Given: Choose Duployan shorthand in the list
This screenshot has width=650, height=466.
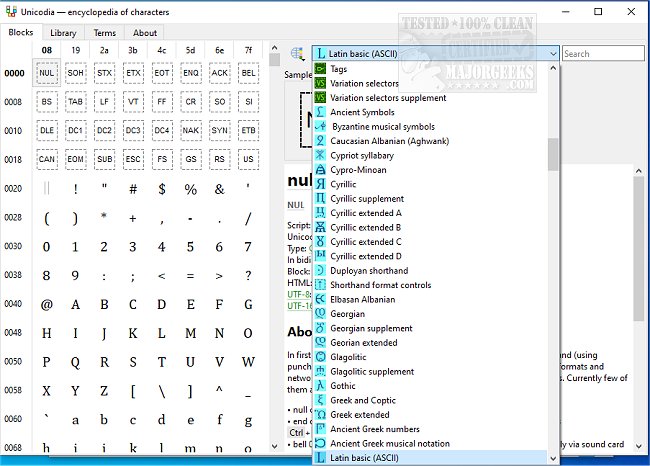Looking at the screenshot, I should 369,270.
